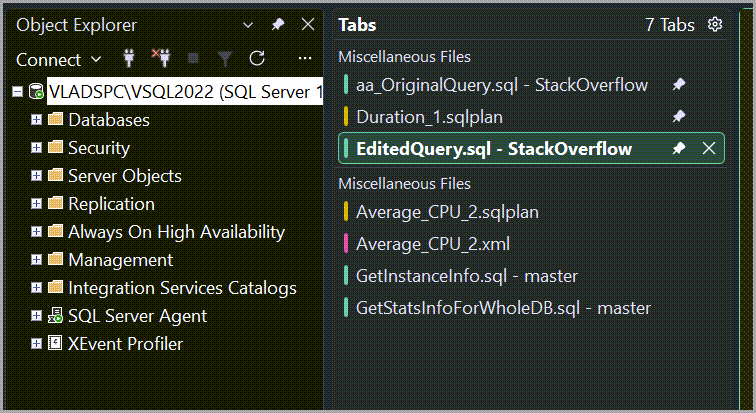756x413 pixels.
Task: Click the SQL Server Agent icon
Action: click(x=56, y=316)
